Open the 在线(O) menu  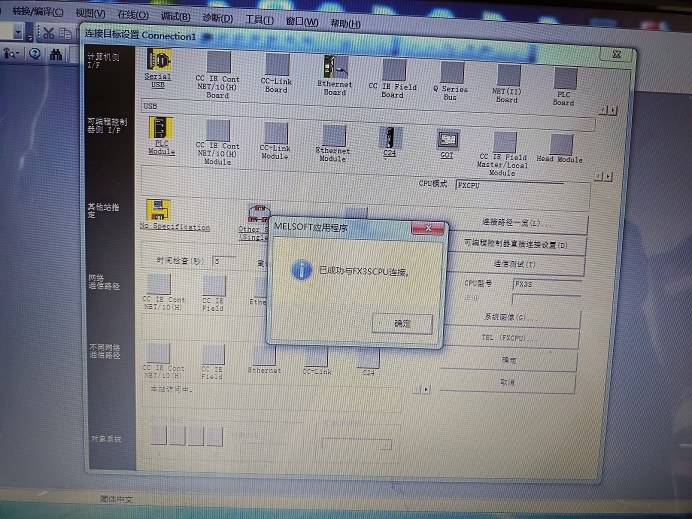(x=132, y=15)
